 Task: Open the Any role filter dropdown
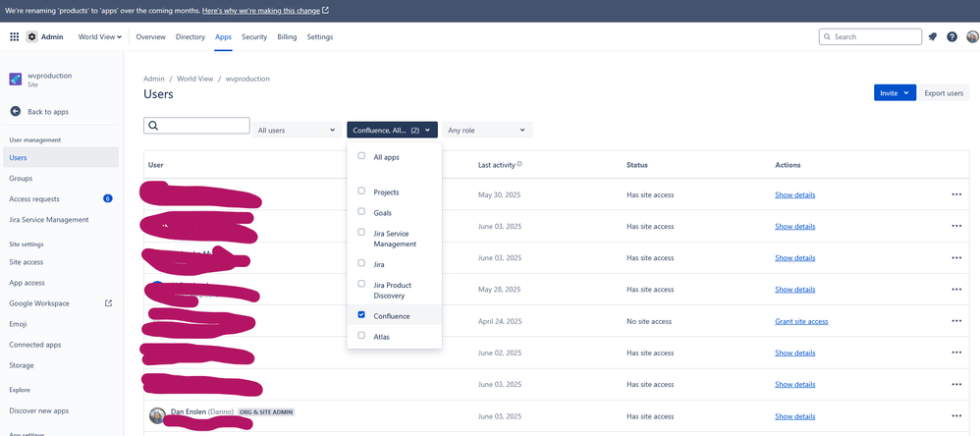pos(487,130)
